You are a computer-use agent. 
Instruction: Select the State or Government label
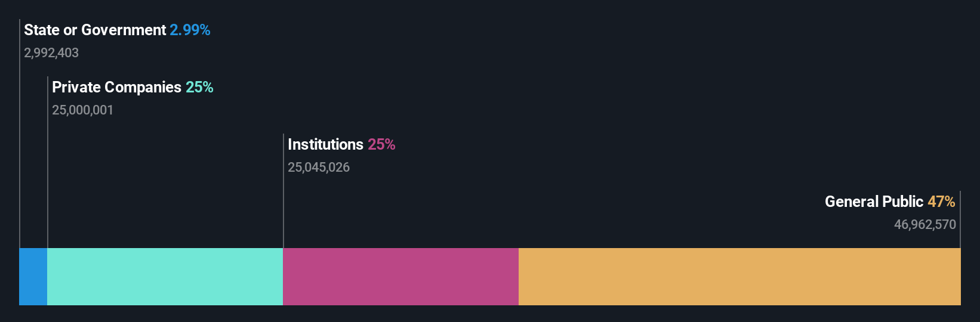click(x=95, y=30)
